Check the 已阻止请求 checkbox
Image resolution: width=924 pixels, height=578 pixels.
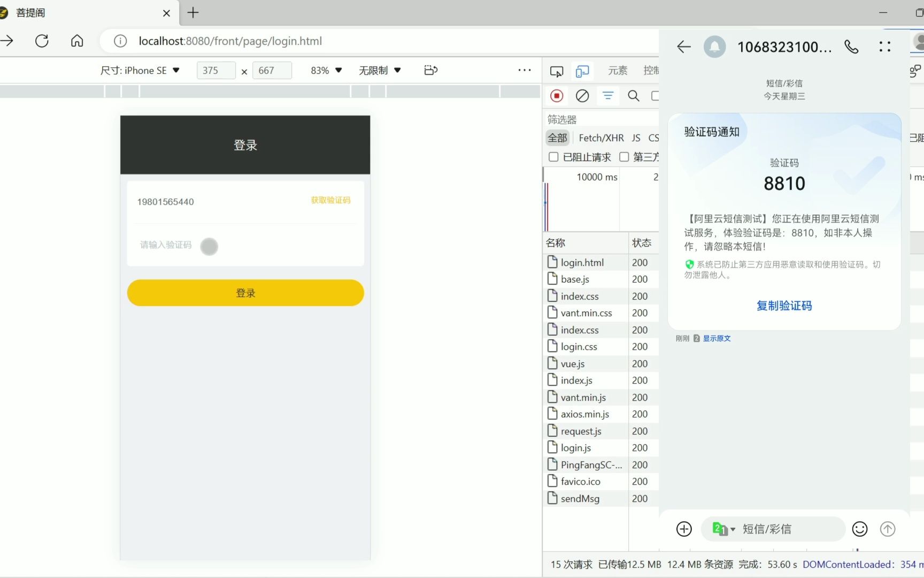(x=553, y=157)
